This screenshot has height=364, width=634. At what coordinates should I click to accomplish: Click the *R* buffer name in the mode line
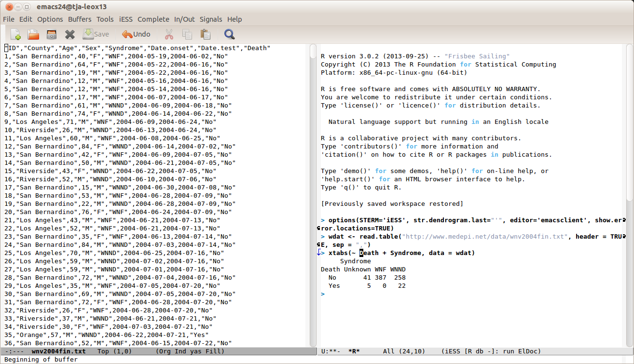pos(354,351)
